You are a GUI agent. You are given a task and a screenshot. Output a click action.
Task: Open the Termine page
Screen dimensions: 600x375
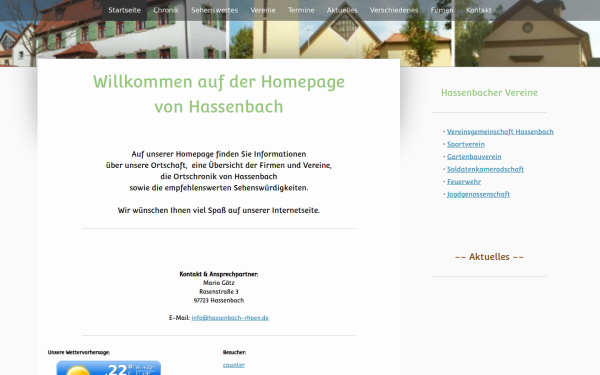click(301, 10)
